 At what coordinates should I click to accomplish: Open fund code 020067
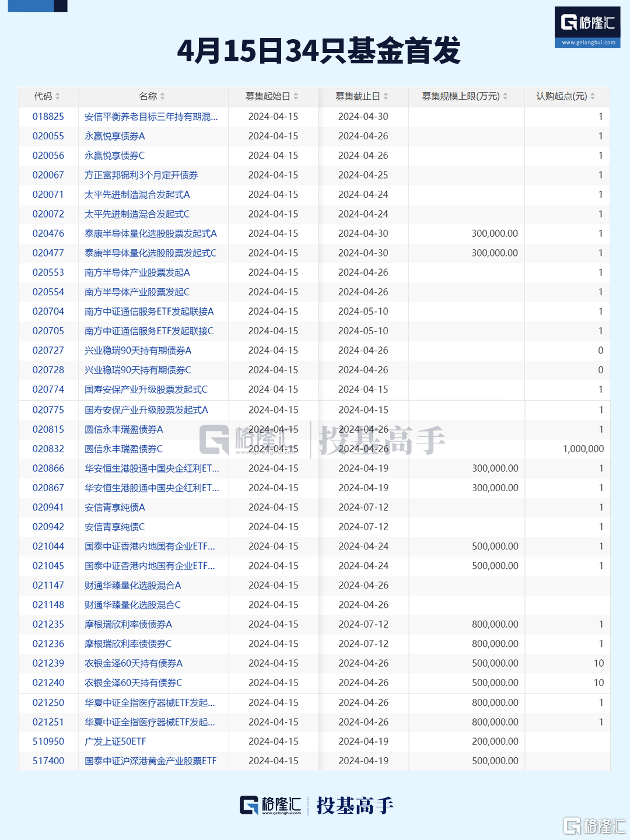click(48, 175)
